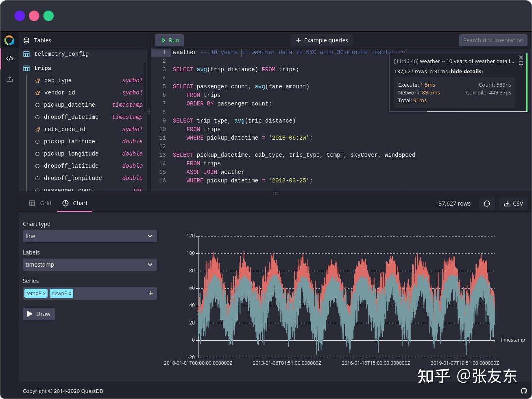Switch to the Grid tab
This screenshot has height=399, width=532.
[x=45, y=203]
